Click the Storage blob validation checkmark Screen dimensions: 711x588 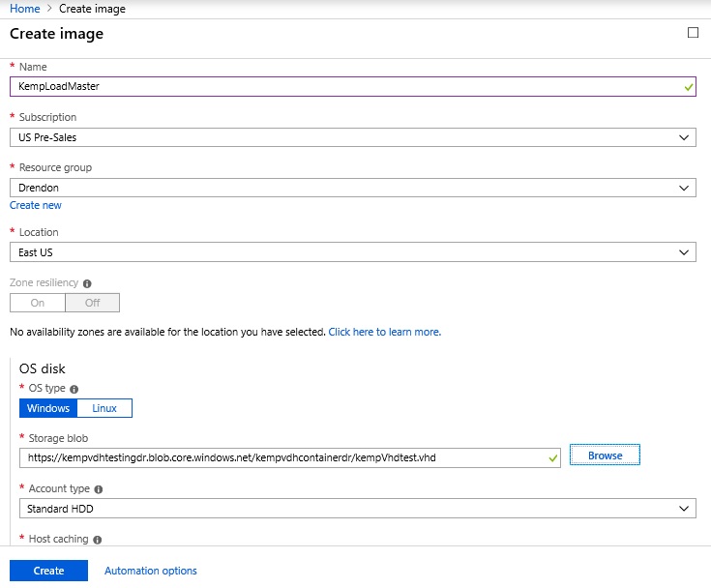[x=552, y=457]
